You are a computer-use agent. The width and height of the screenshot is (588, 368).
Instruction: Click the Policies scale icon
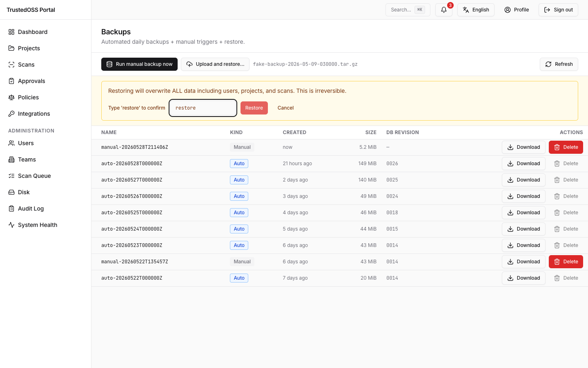[x=11, y=97]
